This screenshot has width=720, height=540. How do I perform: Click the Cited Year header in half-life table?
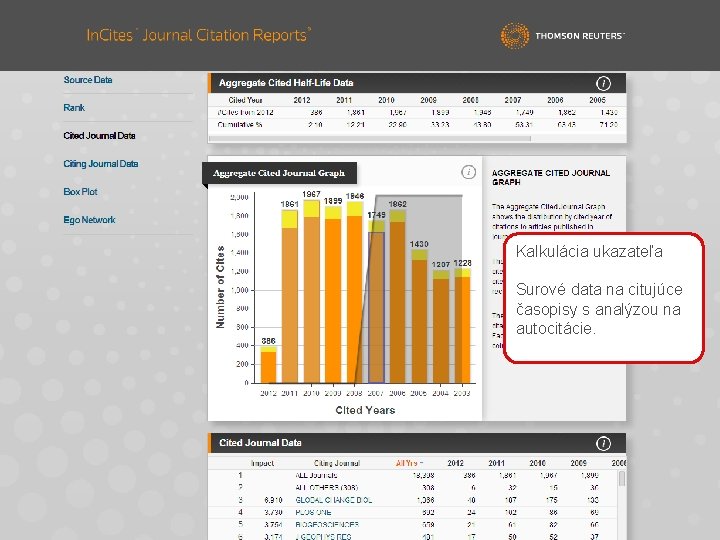point(245,100)
